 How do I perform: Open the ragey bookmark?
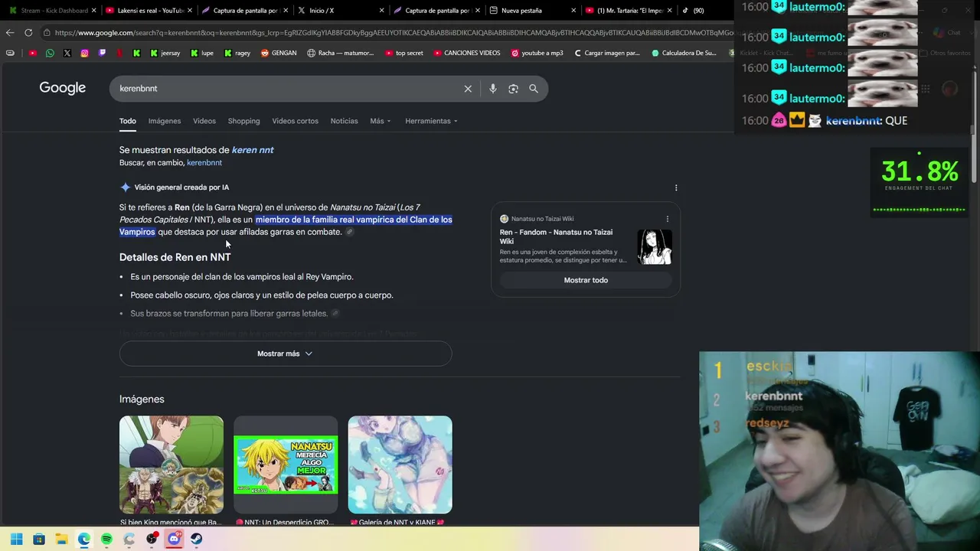click(237, 53)
